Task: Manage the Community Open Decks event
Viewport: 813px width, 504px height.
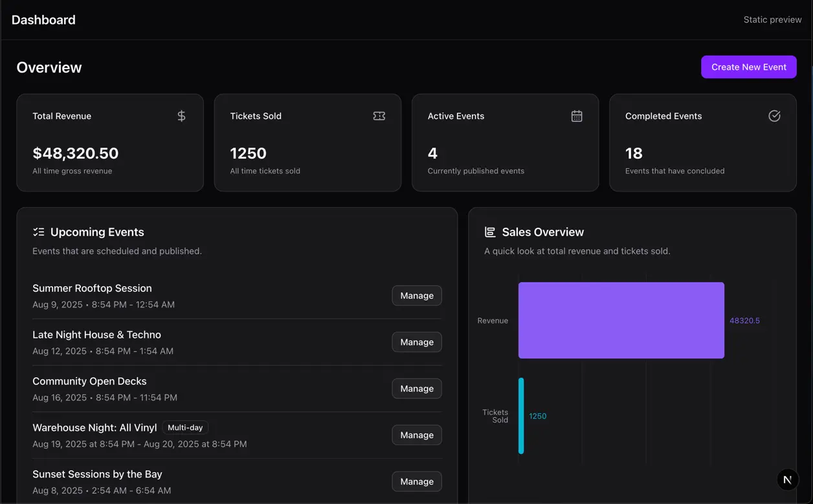Action: point(416,388)
